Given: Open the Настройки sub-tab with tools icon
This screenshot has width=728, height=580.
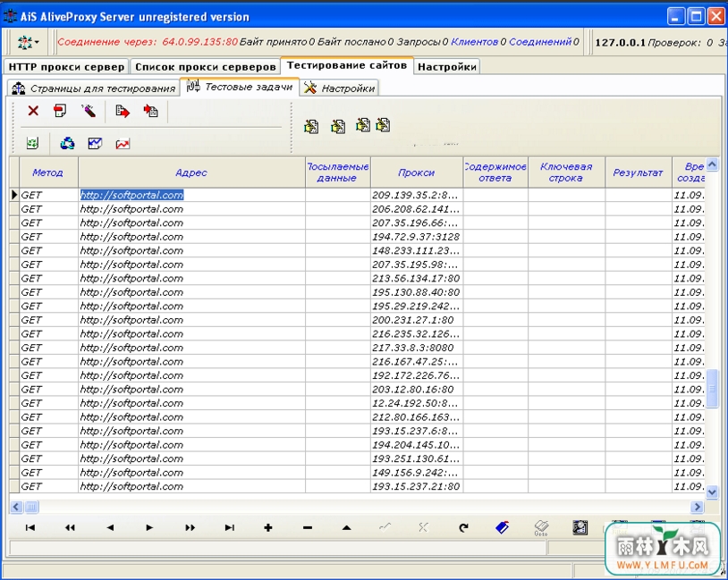Looking at the screenshot, I should click(x=339, y=88).
